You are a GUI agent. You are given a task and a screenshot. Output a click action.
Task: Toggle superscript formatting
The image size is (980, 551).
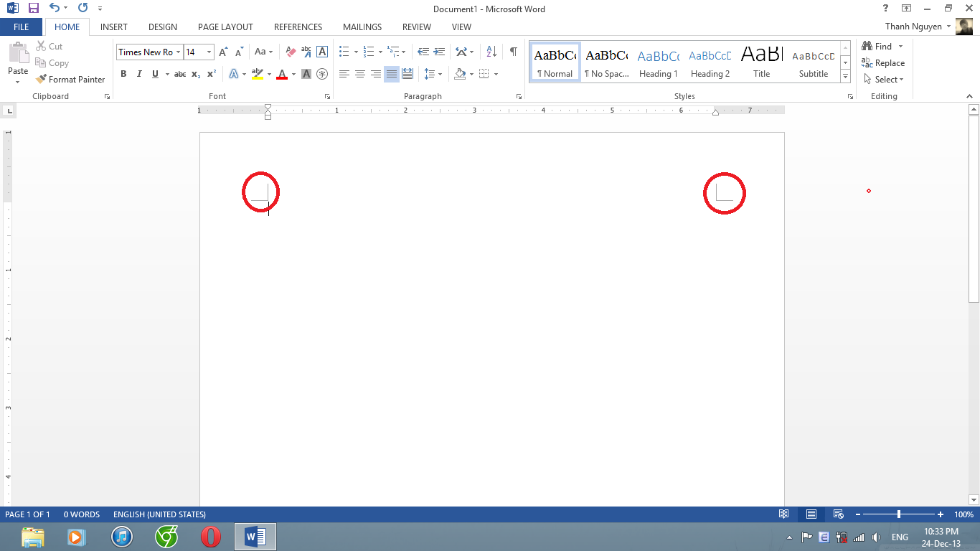point(212,74)
